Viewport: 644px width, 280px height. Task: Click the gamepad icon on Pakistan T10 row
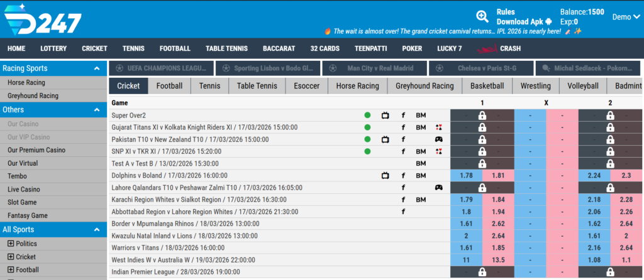coord(438,139)
